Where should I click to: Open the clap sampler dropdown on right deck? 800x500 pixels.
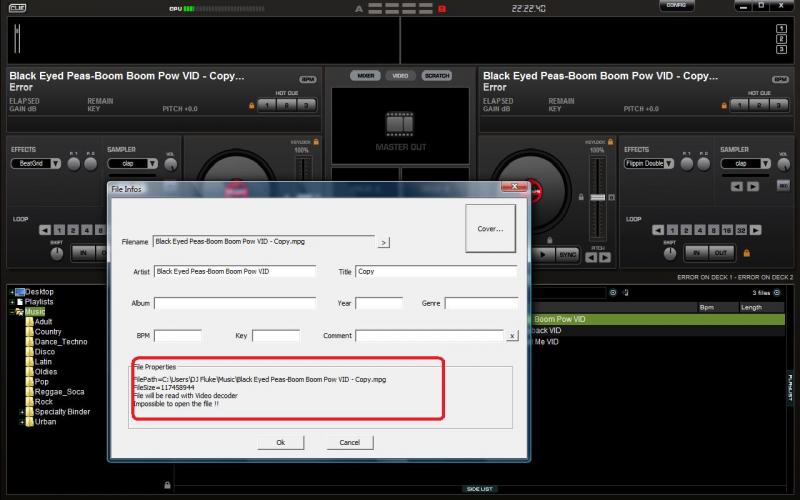(745, 163)
